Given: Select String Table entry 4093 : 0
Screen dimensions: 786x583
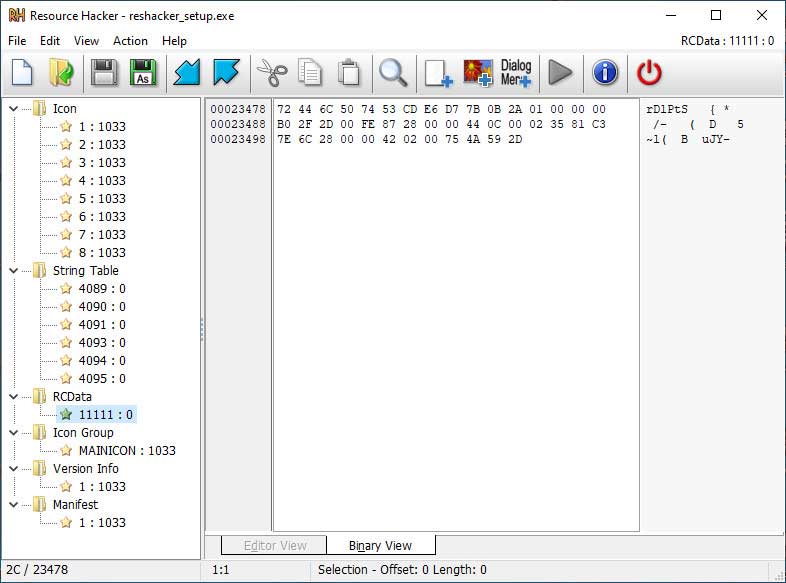Looking at the screenshot, I should pos(102,343).
